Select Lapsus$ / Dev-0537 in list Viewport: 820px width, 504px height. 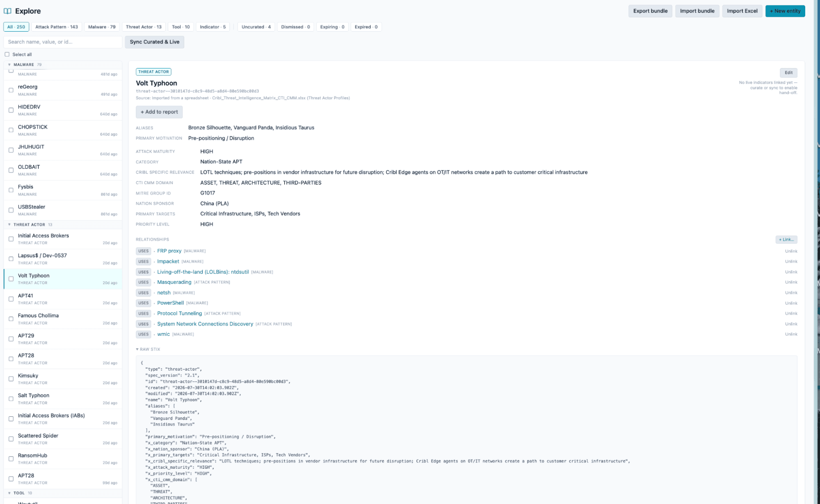point(63,259)
